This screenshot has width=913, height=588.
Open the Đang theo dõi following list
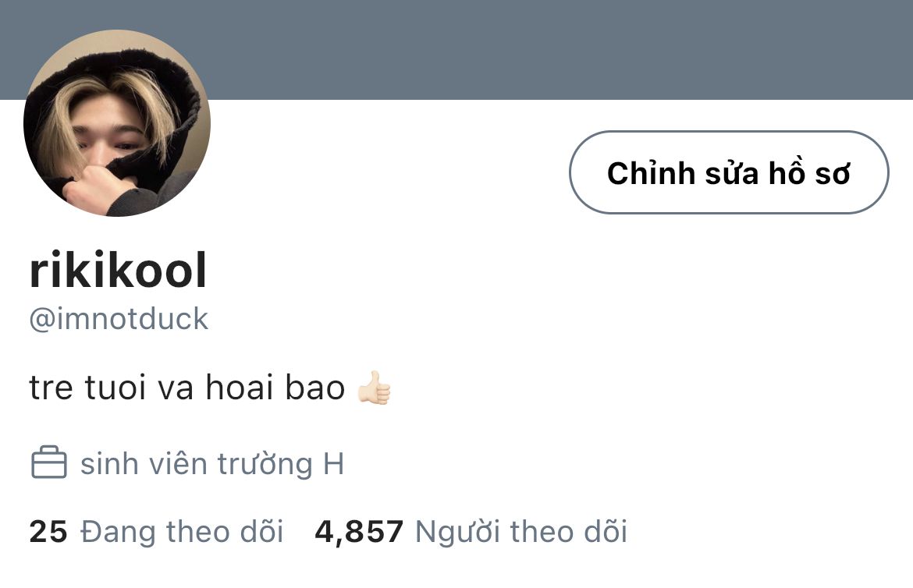click(182, 532)
